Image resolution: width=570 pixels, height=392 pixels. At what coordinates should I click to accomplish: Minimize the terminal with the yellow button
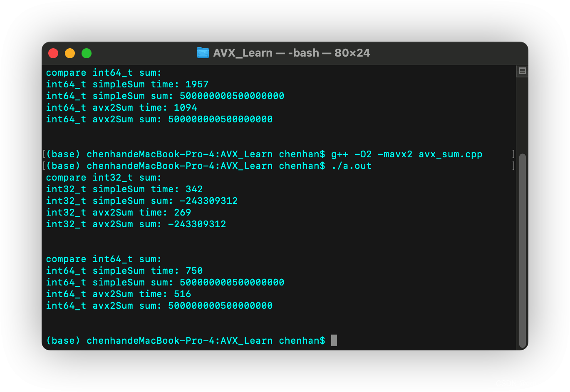pos(70,53)
